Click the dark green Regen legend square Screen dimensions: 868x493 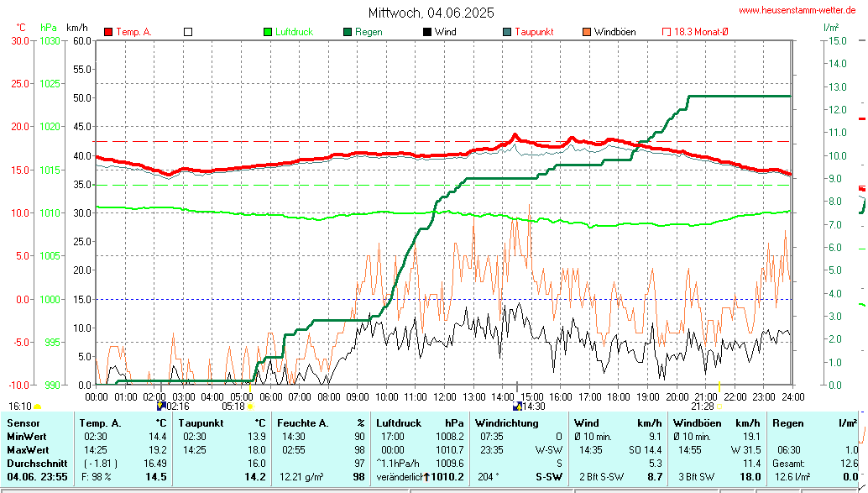(x=348, y=32)
